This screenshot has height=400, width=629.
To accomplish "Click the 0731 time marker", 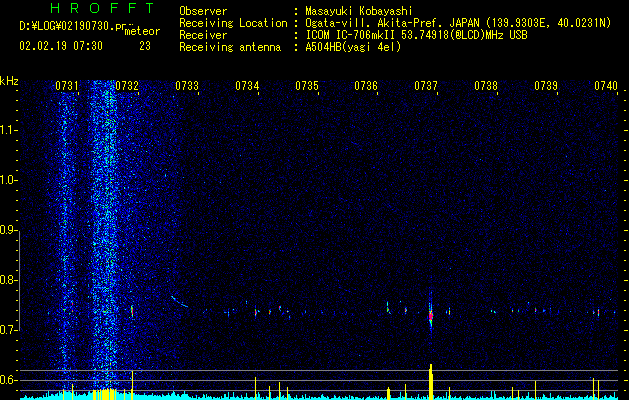I will pyautogui.click(x=67, y=86).
